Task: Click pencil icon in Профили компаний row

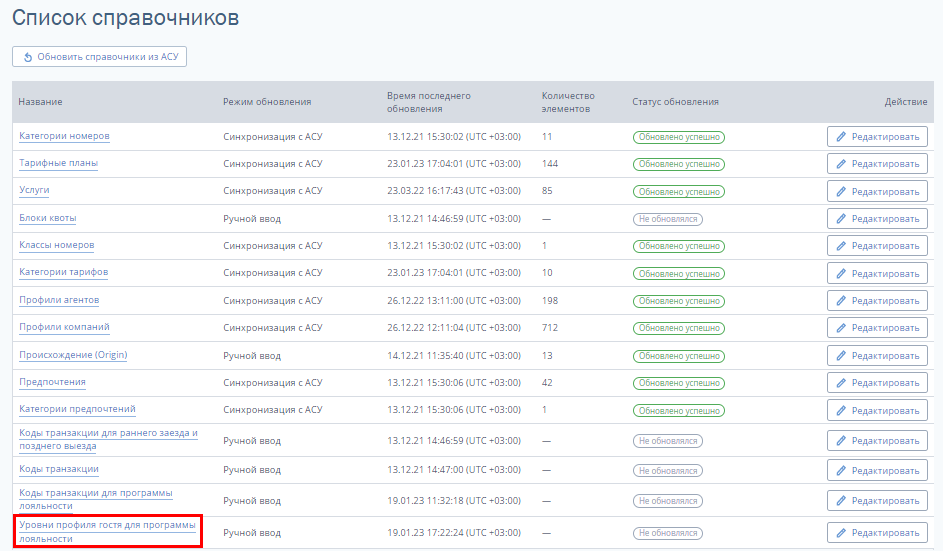Action: [841, 328]
